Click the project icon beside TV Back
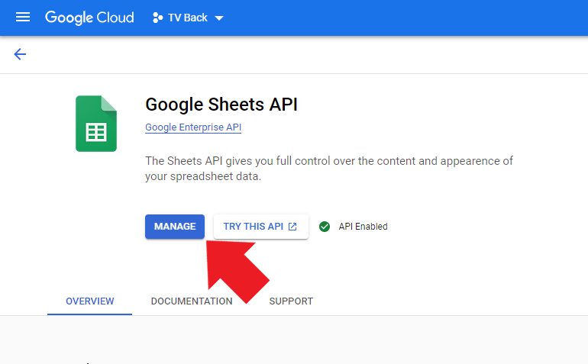Image resolution: width=588 pixels, height=364 pixels. 157,18
